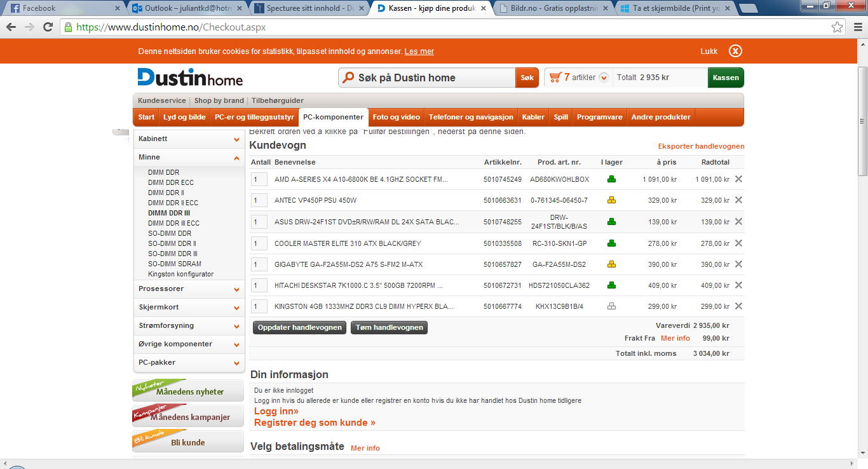This screenshot has height=469, width=868.
Task: Bookmark this page with the star icon
Action: [837, 27]
